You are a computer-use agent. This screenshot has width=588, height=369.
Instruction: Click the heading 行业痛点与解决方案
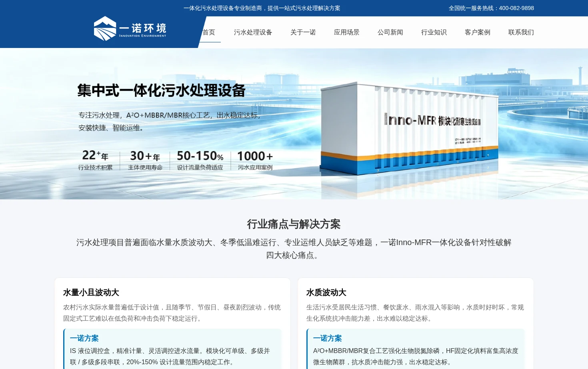(294, 224)
